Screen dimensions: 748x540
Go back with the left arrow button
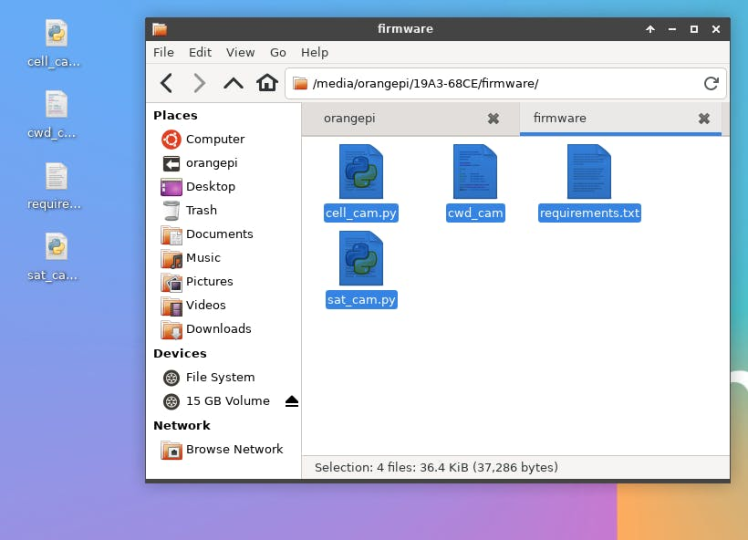(x=167, y=83)
